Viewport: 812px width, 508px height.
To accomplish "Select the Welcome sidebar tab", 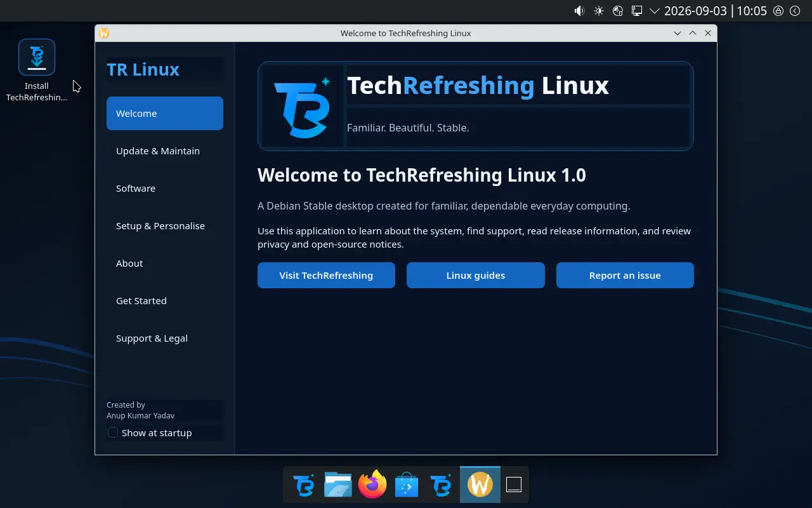I will click(x=165, y=113).
